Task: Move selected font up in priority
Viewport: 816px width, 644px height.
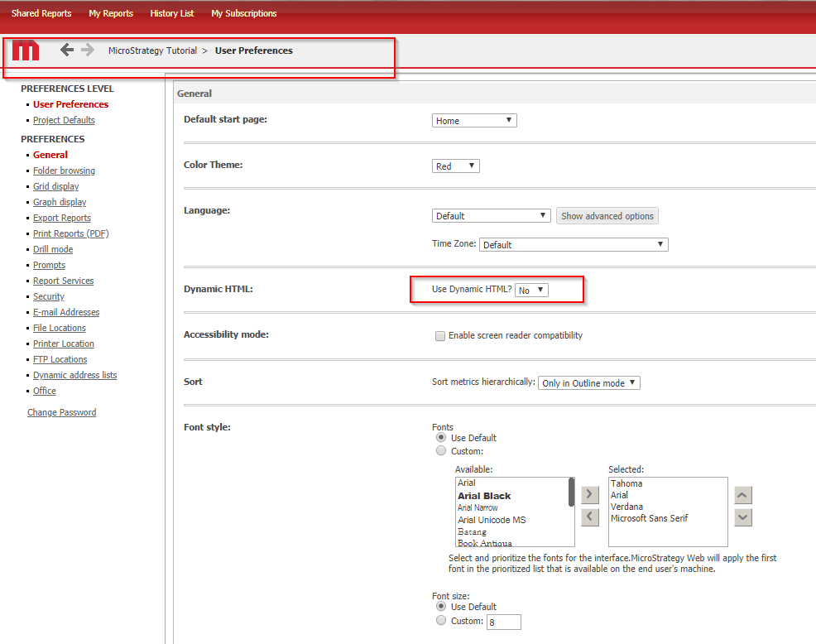Action: coord(742,495)
